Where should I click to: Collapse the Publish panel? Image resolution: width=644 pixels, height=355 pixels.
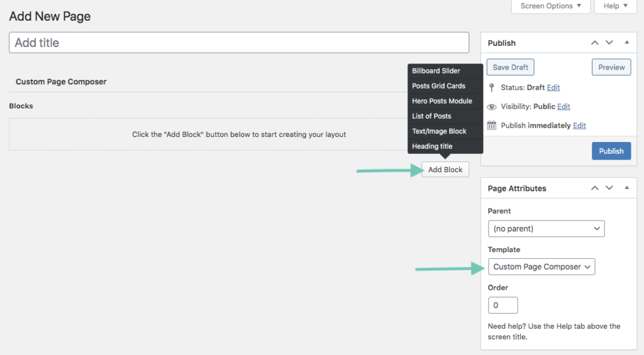point(627,42)
